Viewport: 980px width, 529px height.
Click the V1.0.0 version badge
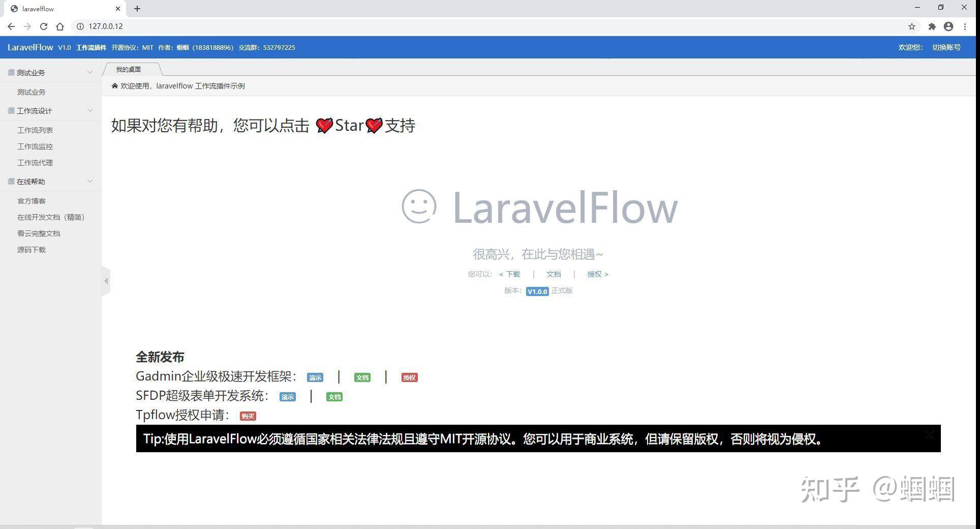(537, 291)
